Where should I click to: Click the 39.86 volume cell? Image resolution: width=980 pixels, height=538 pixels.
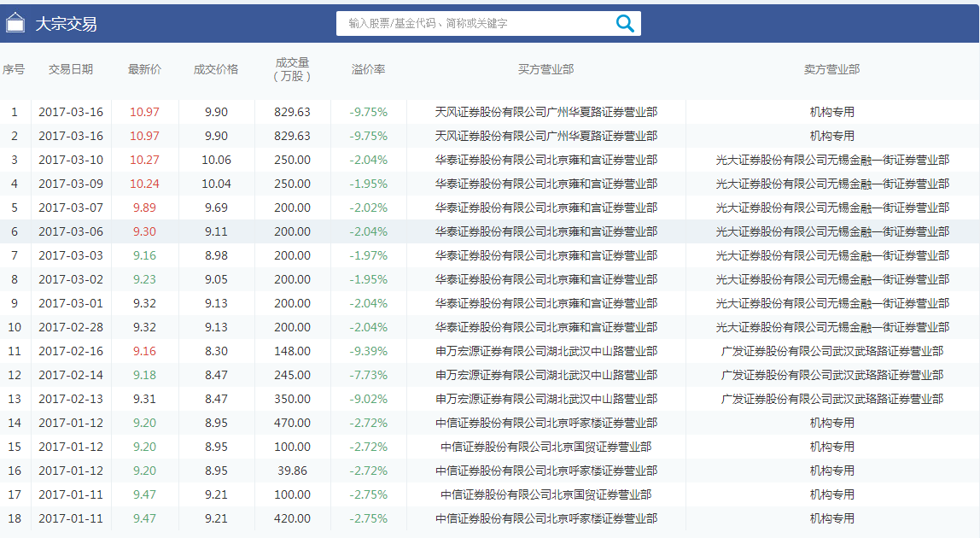[x=293, y=471]
